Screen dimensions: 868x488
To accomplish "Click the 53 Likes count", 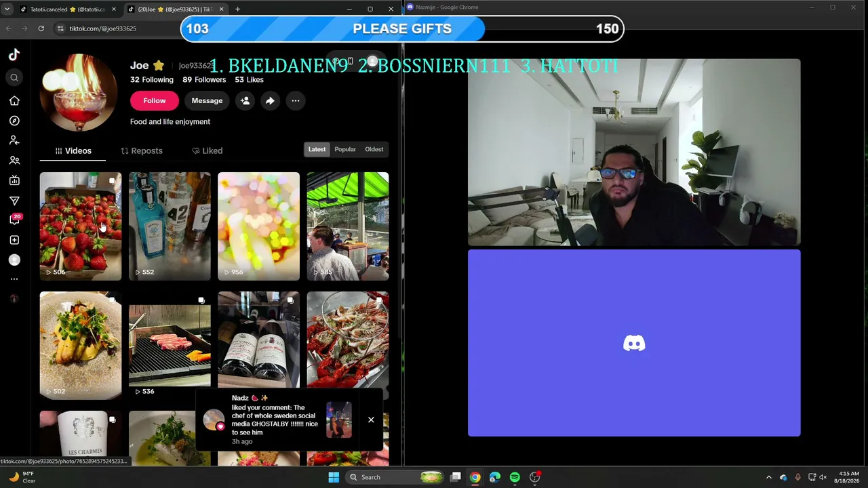I will 249,80.
